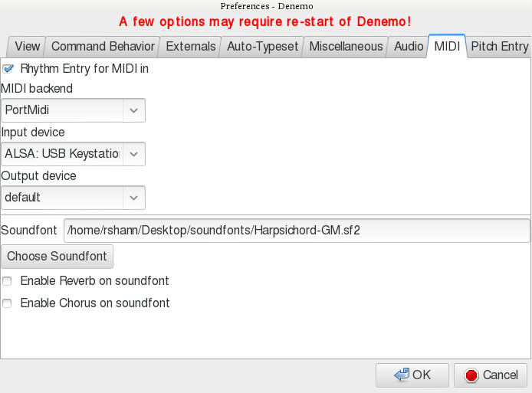Click the red Cancel stop icon

[x=471, y=375]
